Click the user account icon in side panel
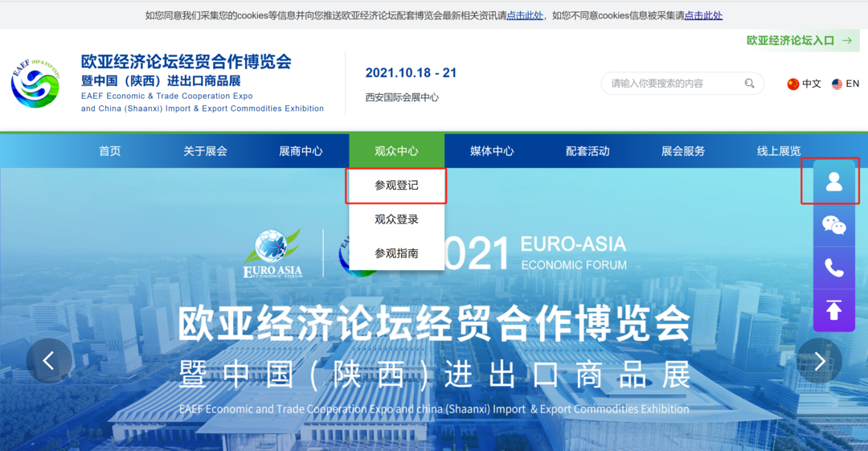The height and width of the screenshot is (451, 868). 833,182
